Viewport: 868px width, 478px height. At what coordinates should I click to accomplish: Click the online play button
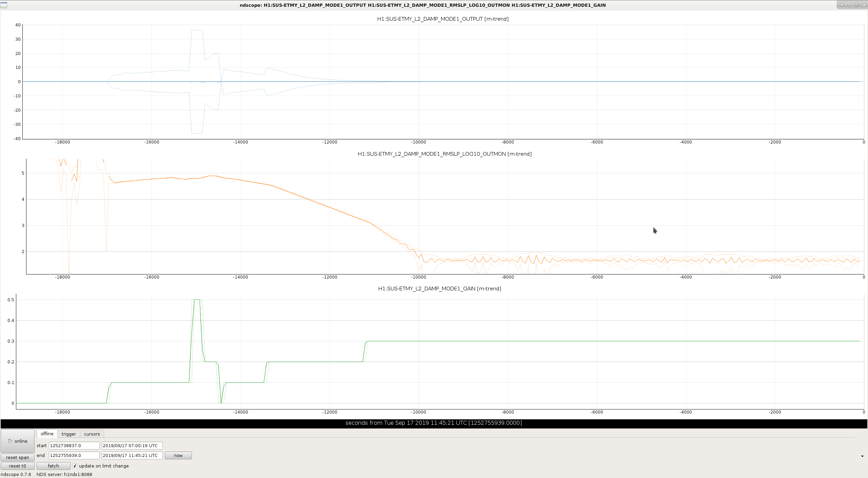point(18,441)
